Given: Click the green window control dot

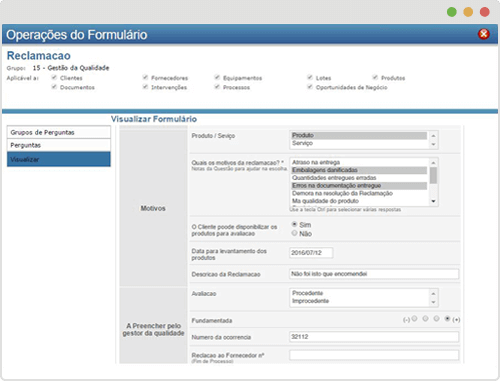Looking at the screenshot, I should click(452, 12).
